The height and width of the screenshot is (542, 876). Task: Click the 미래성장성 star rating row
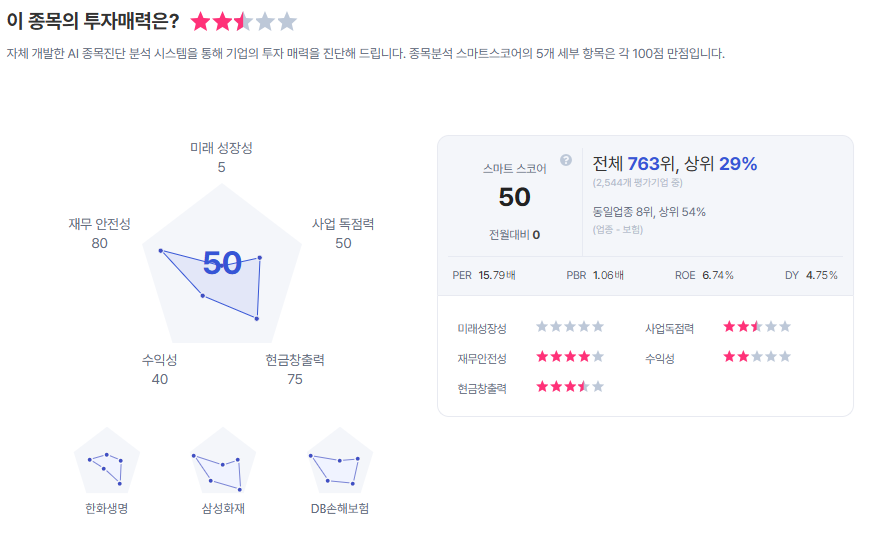point(570,326)
